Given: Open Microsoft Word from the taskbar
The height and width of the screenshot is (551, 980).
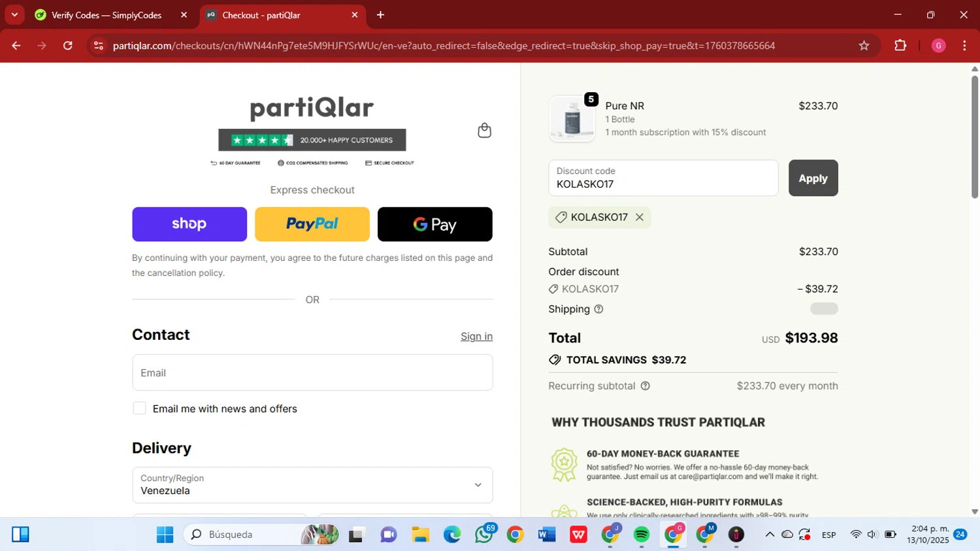Looking at the screenshot, I should 547,535.
